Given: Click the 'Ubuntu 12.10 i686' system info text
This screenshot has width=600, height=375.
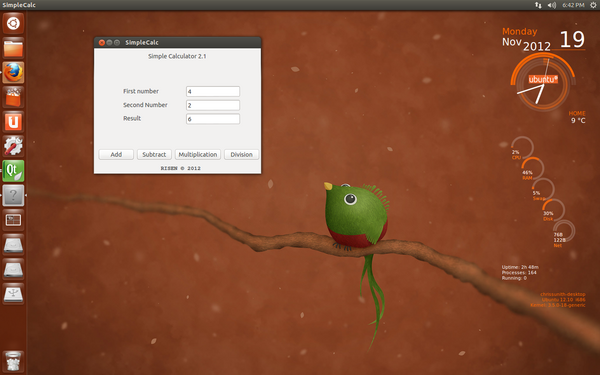Looking at the screenshot, I should [x=563, y=300].
